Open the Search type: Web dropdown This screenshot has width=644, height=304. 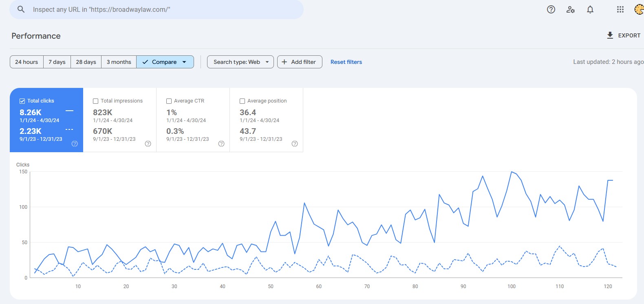pos(240,62)
